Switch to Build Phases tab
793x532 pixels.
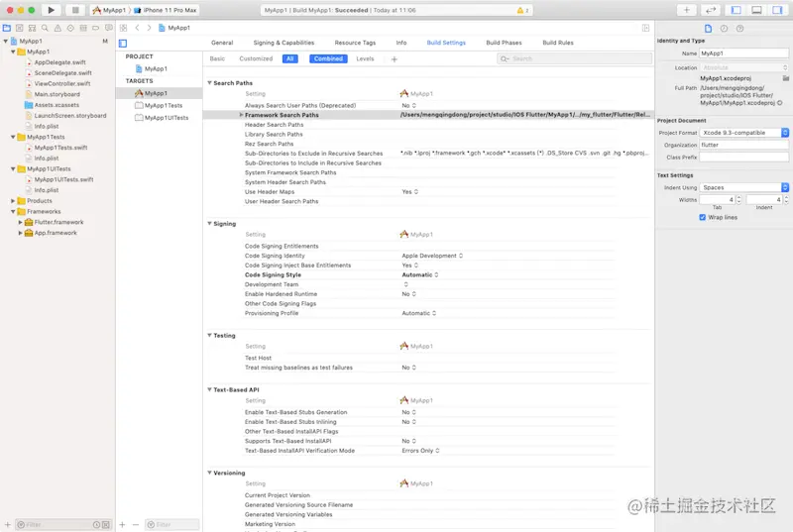tap(504, 43)
